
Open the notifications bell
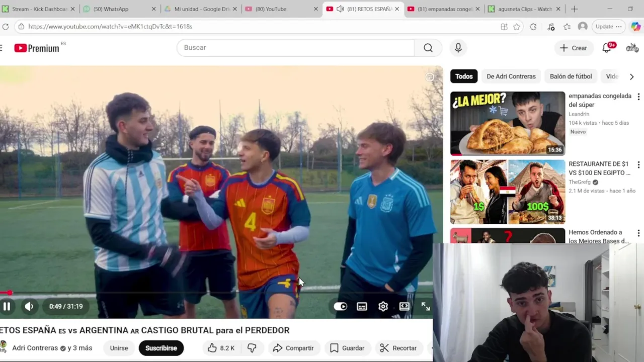tap(607, 48)
